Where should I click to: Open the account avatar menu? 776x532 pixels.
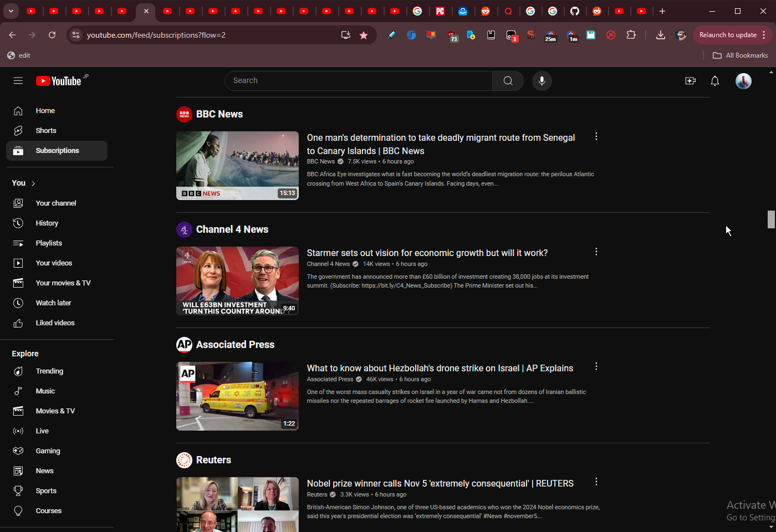[743, 81]
